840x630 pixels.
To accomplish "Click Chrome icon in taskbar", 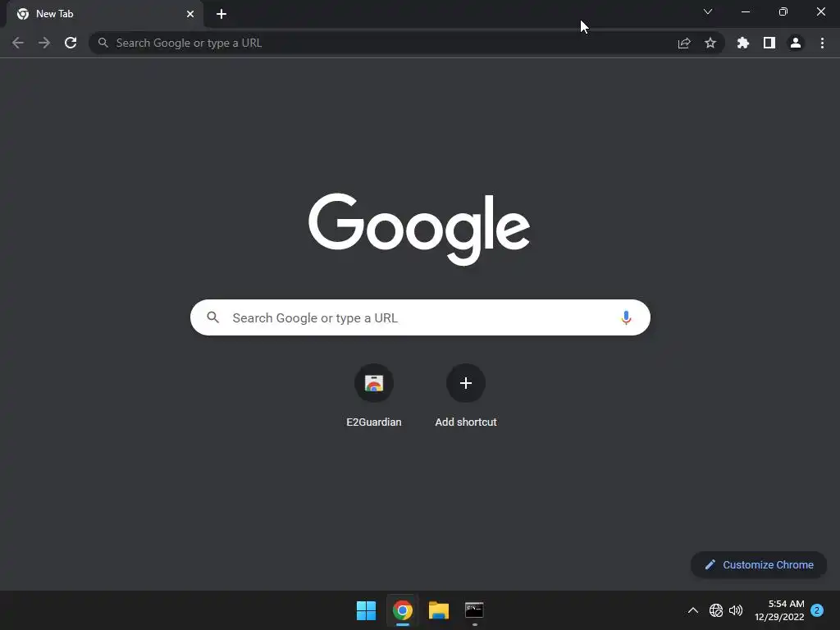I will 402,610.
